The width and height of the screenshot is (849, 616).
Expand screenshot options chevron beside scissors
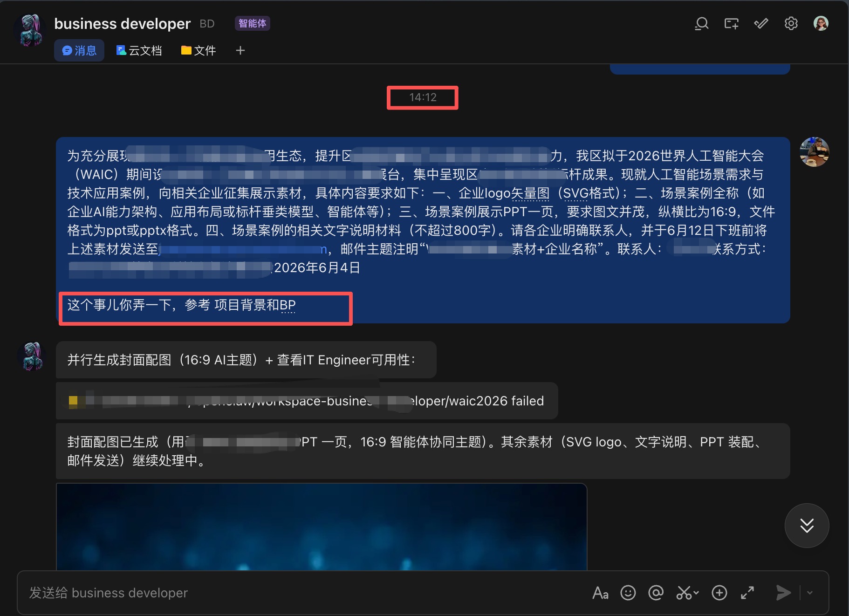(x=696, y=593)
